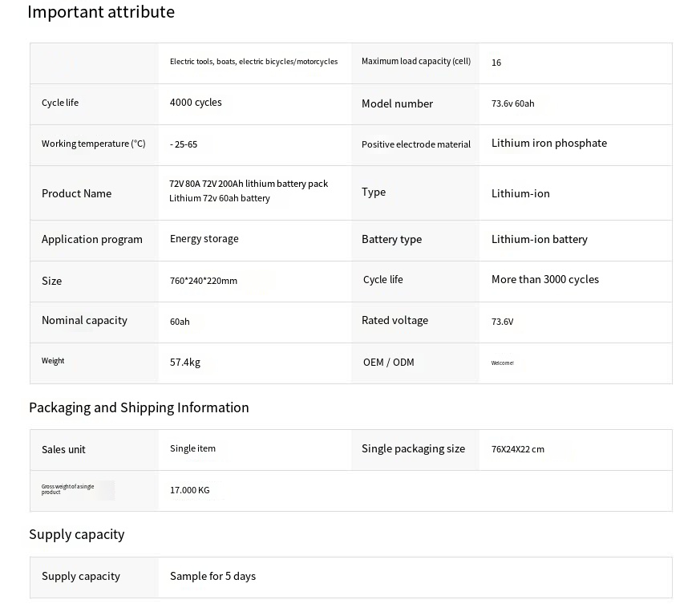
Task: Click the "OEM / ODM" label
Action: coord(389,363)
